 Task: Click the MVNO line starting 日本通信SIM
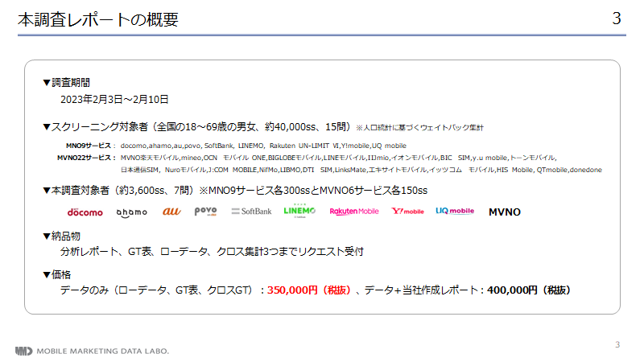coord(361,170)
